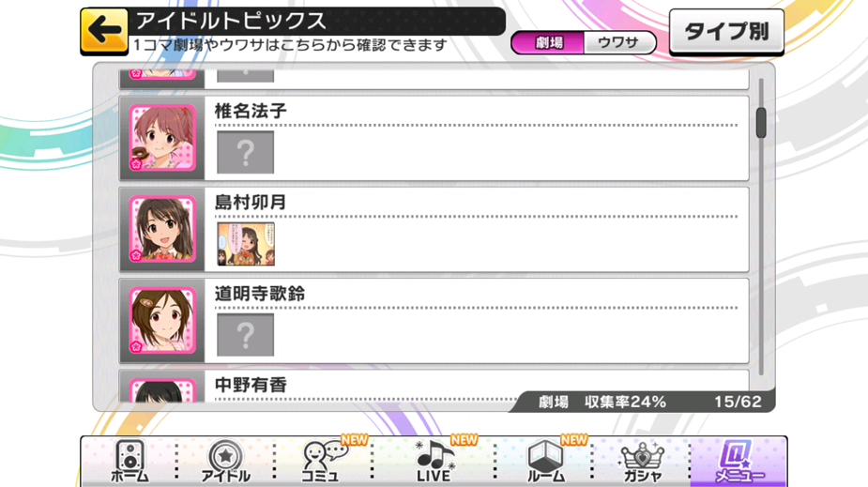This screenshot has width=868, height=487.
Task: Open the メニュー icon
Action: tap(739, 461)
